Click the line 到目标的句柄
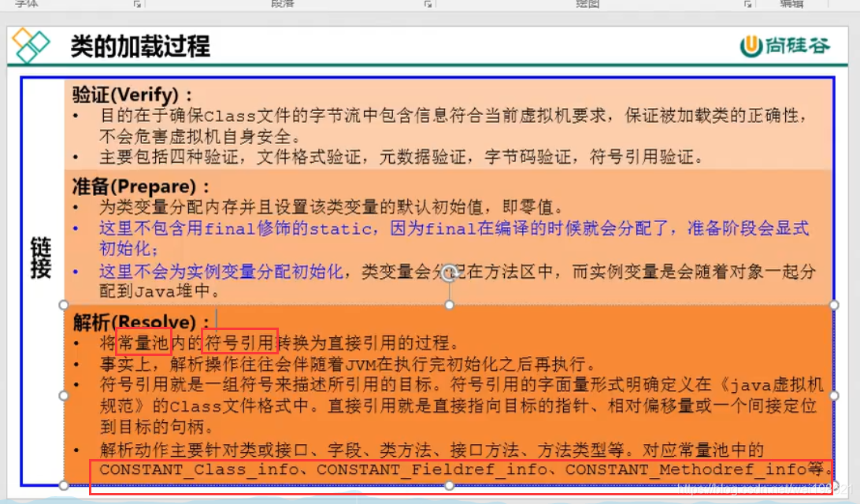Image resolution: width=860 pixels, height=504 pixels. point(157,427)
